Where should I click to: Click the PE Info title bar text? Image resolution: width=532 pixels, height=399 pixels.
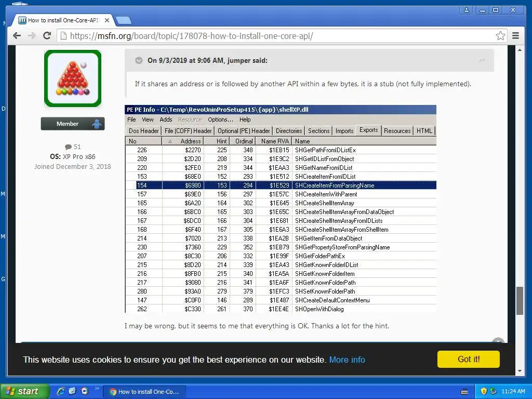pos(218,110)
